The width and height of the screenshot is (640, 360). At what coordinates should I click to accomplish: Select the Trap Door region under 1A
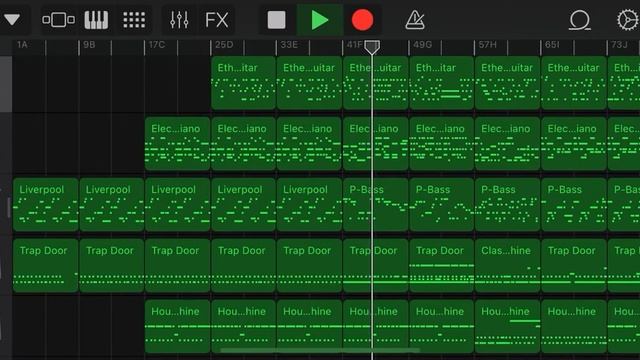point(45,265)
